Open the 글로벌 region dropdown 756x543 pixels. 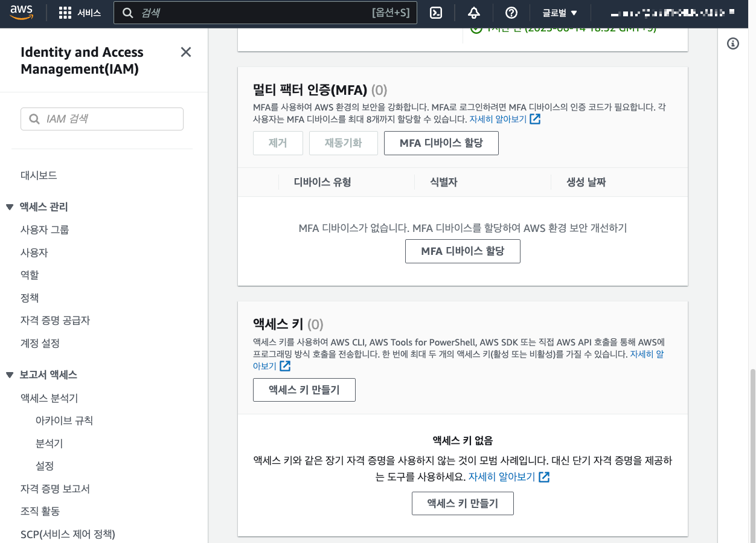tap(560, 13)
